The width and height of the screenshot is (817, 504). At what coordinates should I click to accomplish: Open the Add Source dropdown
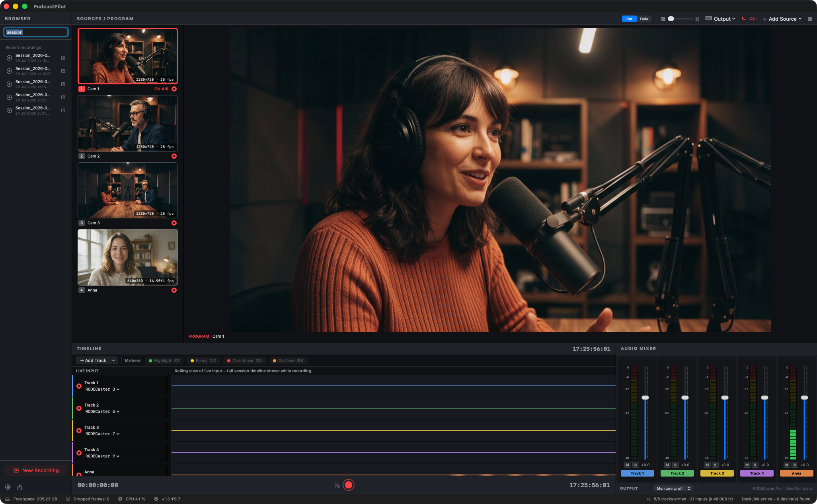(782, 19)
